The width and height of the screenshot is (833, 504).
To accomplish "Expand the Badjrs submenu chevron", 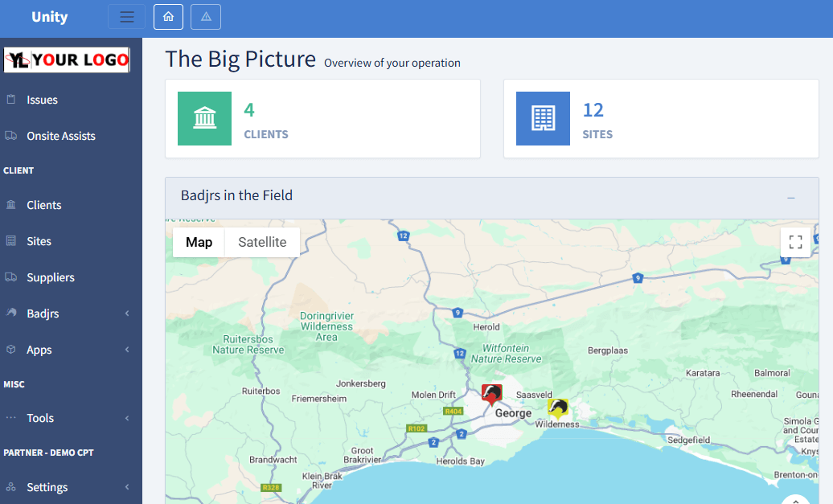I will (x=127, y=313).
